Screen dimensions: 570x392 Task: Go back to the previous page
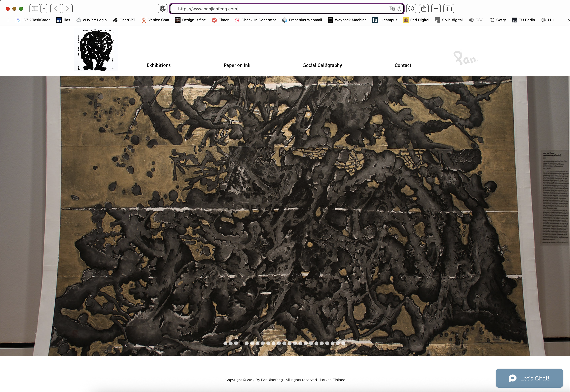[56, 9]
